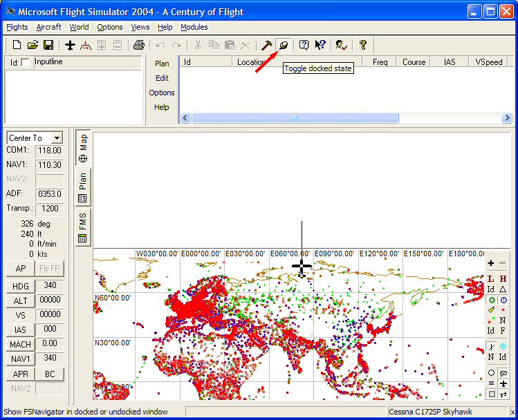518x420 pixels.
Task: Click the AP autopilot button
Action: point(21,269)
